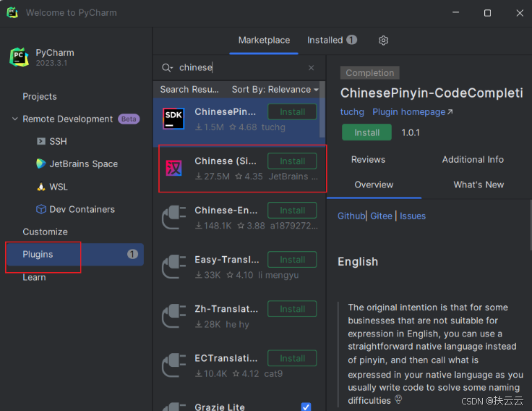
Task: Click the Chinese-English plugin plug icon
Action: click(173, 217)
